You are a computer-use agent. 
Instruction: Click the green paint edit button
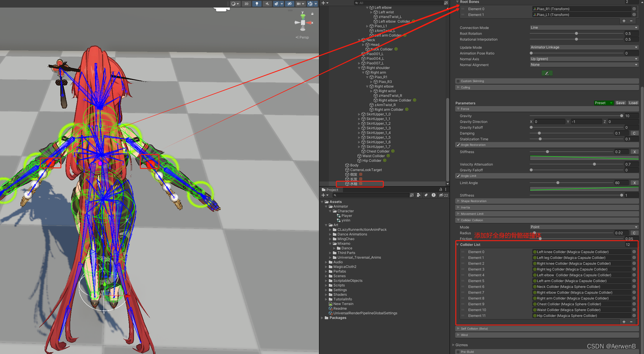547,73
